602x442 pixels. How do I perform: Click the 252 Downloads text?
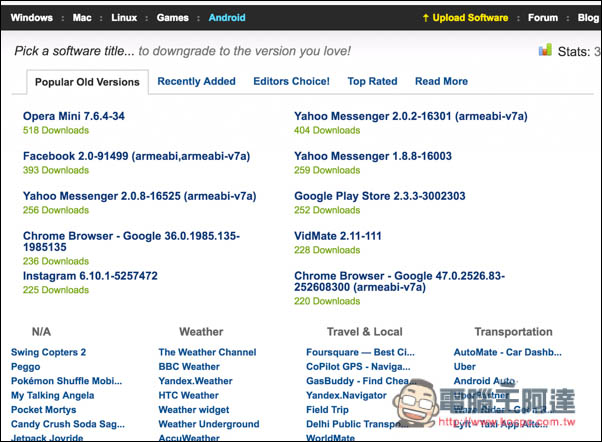(x=327, y=210)
